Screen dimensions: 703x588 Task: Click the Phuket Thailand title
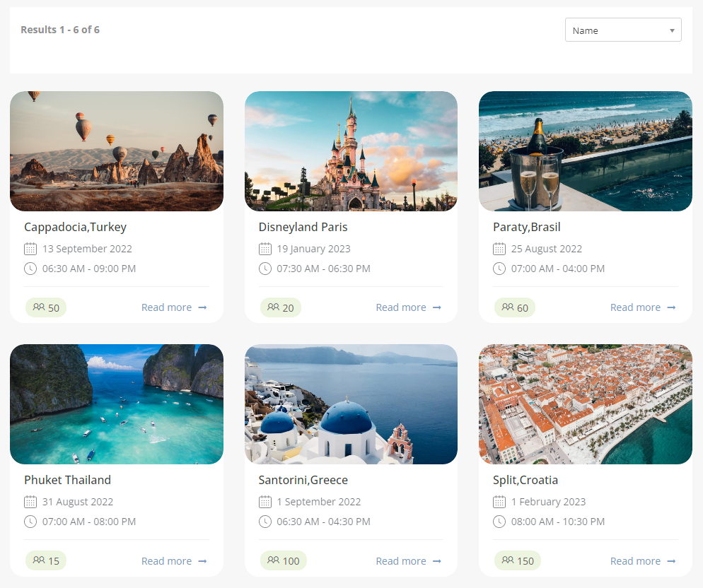point(68,480)
